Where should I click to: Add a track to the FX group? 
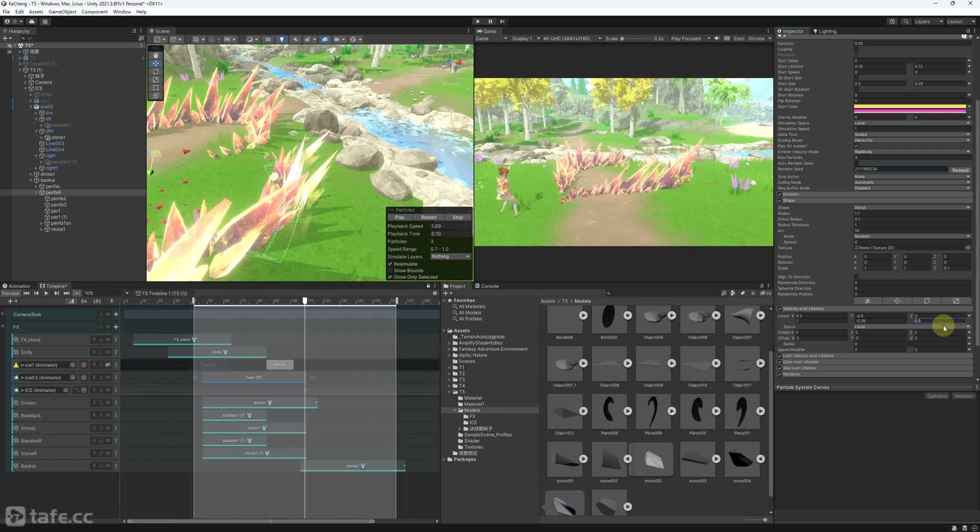[x=116, y=327]
